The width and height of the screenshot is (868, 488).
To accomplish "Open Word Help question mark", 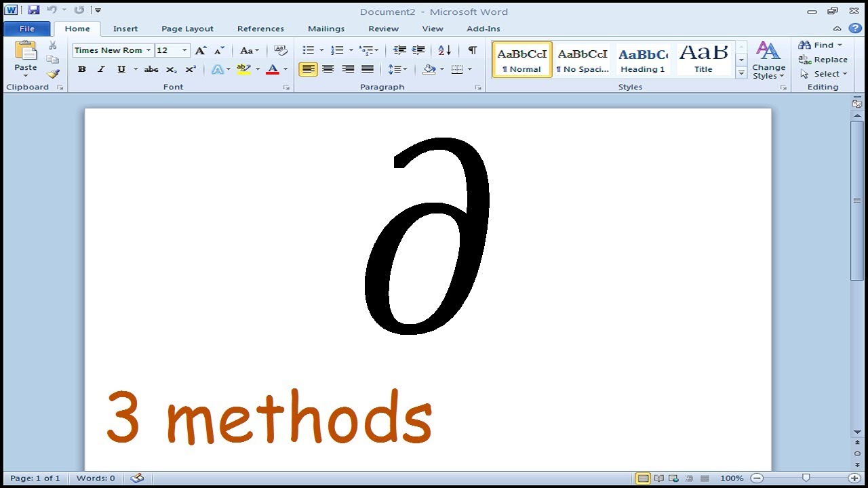I will point(855,28).
